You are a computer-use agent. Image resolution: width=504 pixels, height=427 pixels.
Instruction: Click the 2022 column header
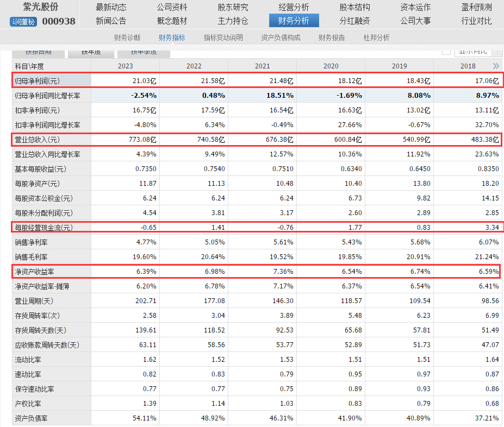click(x=194, y=66)
